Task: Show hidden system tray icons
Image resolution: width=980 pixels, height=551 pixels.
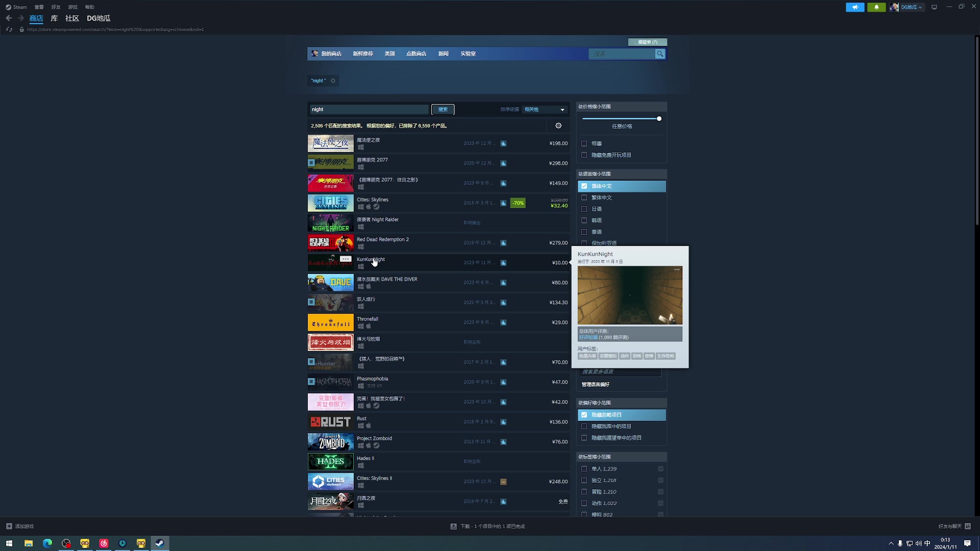Action: click(x=891, y=544)
